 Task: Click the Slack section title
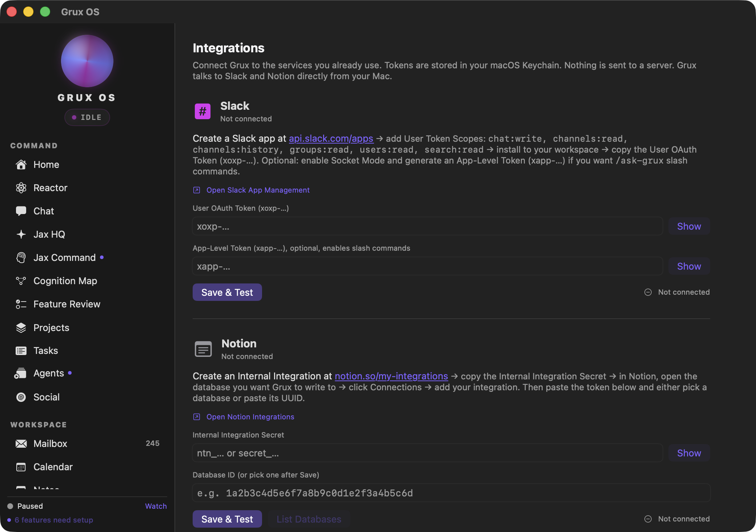coord(235,106)
